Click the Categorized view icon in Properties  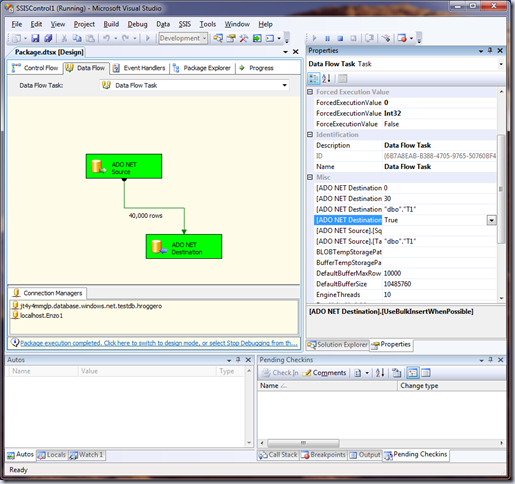point(313,79)
